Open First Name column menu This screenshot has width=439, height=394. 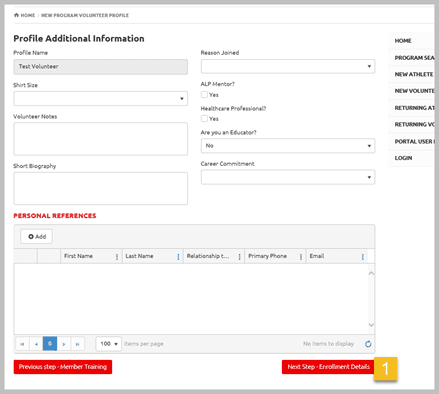(x=117, y=257)
